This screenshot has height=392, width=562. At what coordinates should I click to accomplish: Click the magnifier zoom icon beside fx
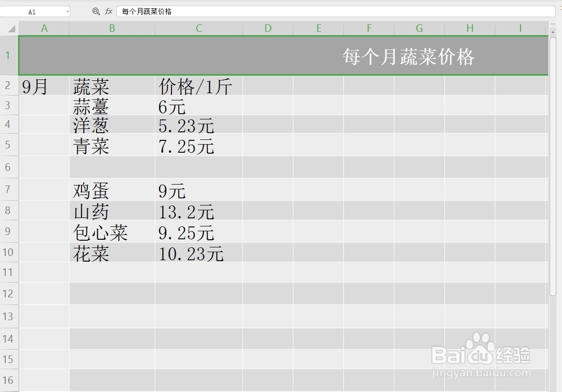click(96, 11)
